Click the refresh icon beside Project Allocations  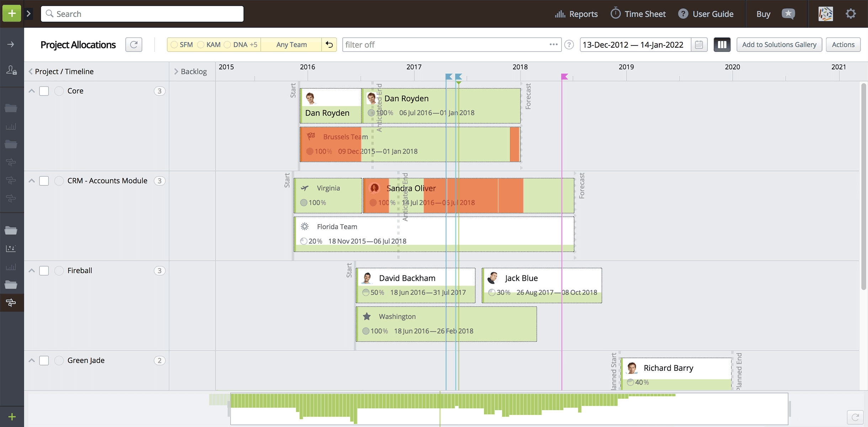134,44
